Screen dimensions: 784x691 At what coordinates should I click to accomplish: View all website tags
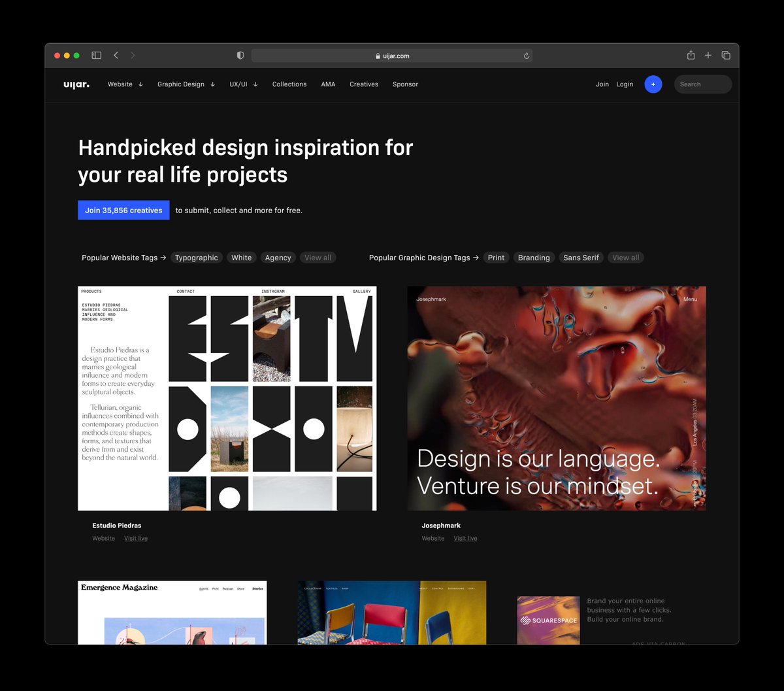(x=318, y=258)
